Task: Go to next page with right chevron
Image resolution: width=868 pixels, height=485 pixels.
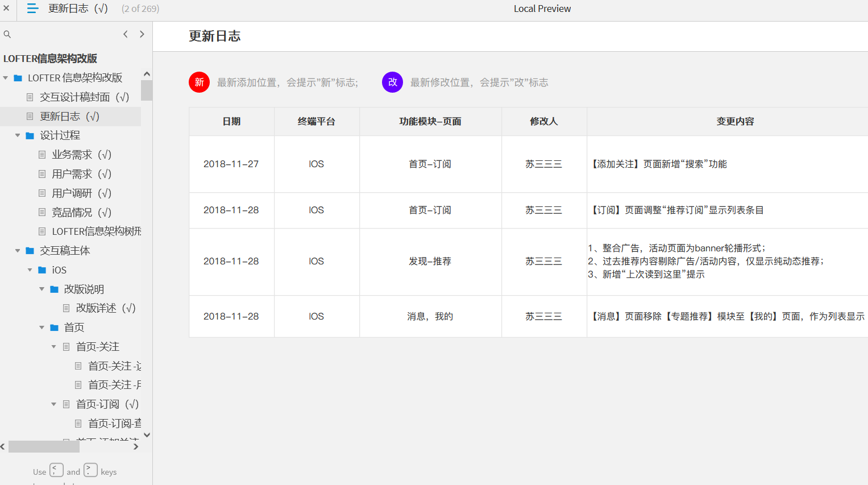Action: point(142,34)
